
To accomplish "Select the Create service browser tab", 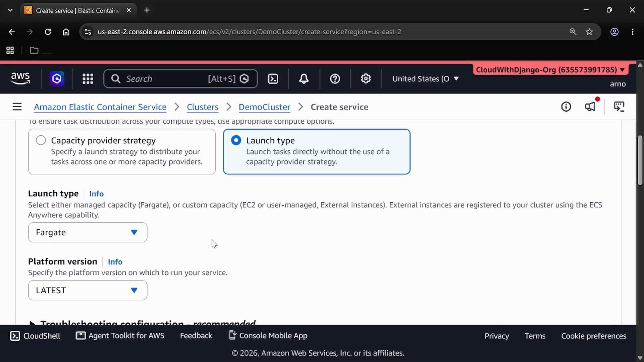I will (x=78, y=10).
